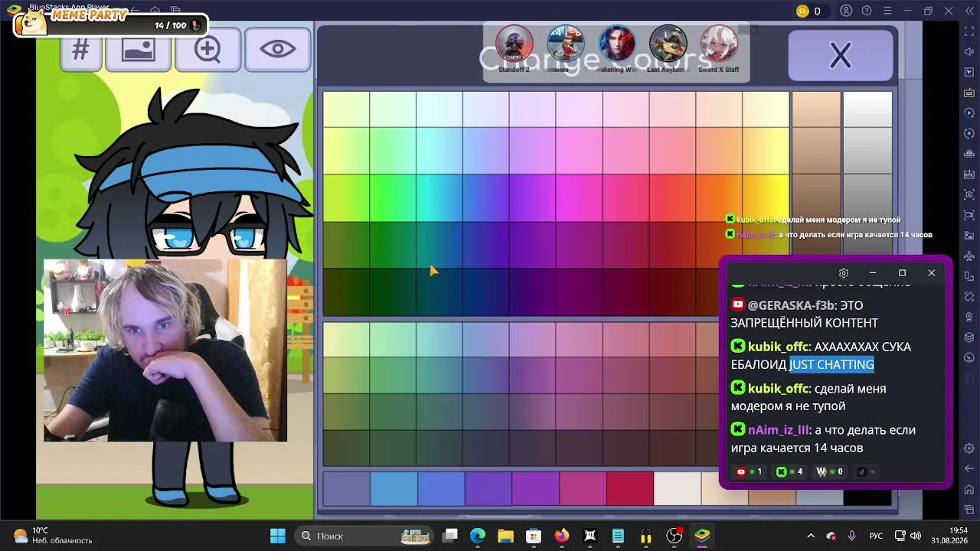Open the РУС language switcher
This screenshot has height=551, width=980.
(x=876, y=536)
